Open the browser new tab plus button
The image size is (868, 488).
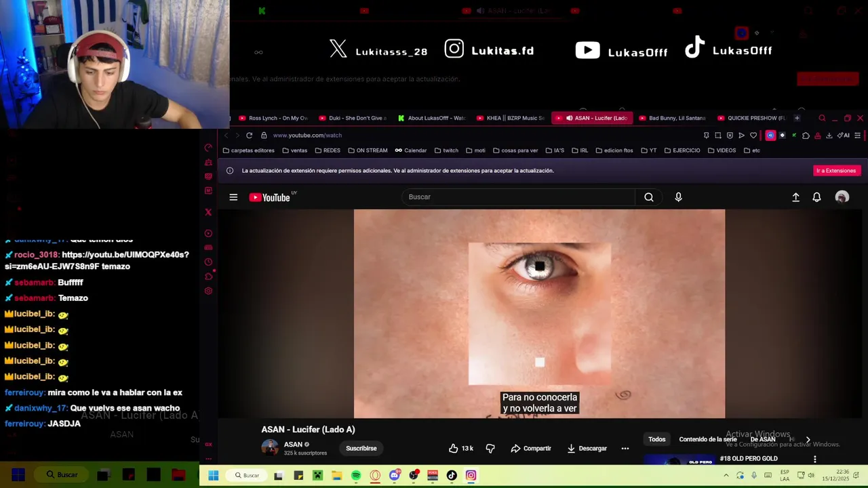[797, 118]
